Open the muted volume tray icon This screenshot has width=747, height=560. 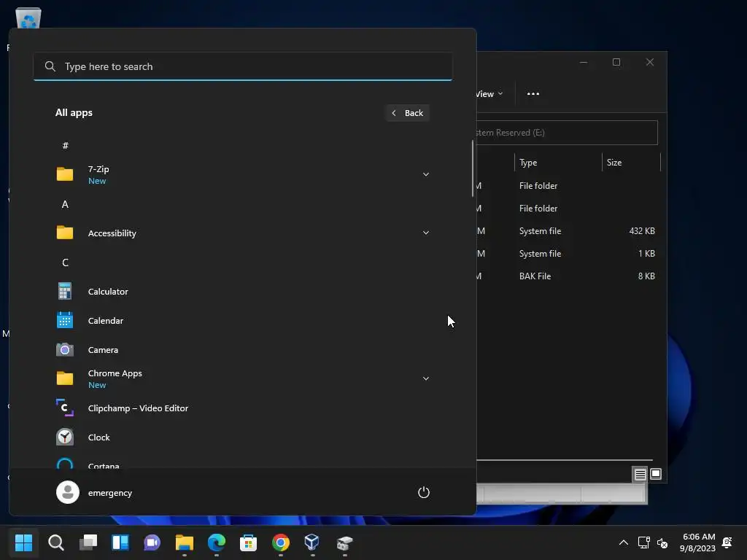662,542
